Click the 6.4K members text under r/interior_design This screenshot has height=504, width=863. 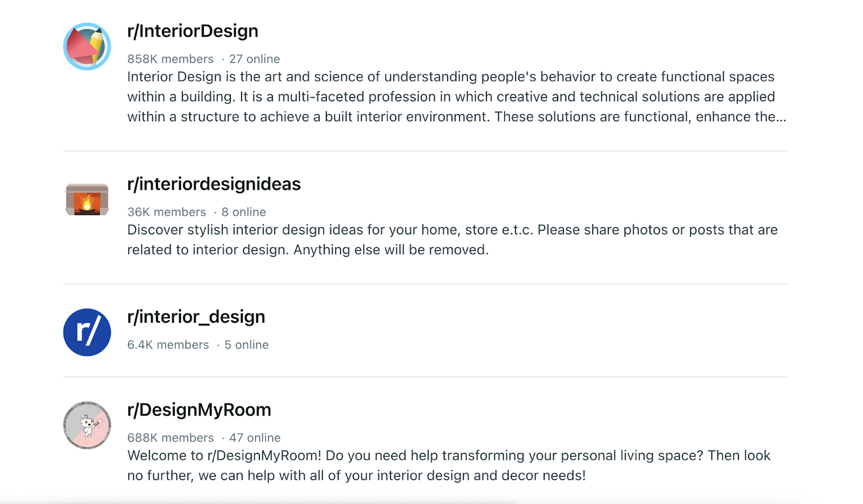point(168,344)
